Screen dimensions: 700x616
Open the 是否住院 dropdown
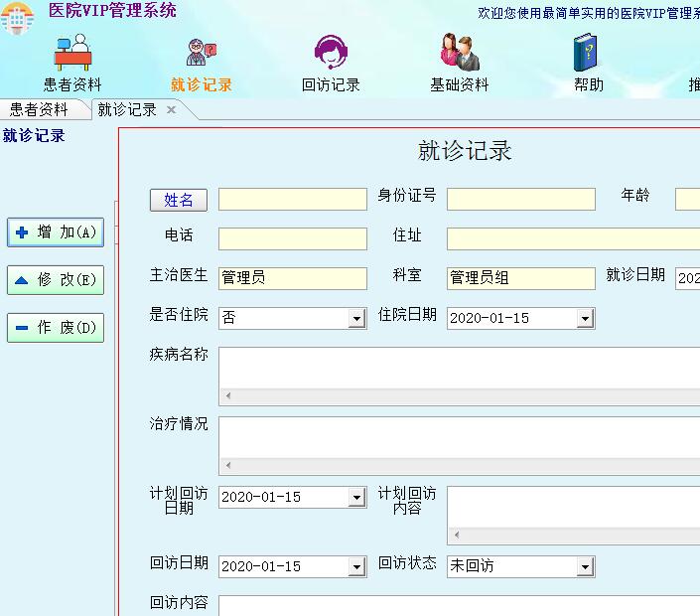click(356, 319)
